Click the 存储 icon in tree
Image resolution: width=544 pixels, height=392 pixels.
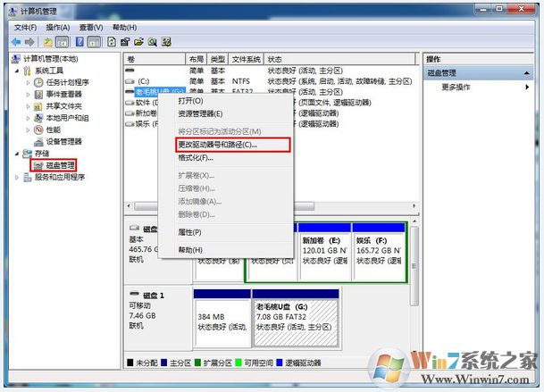coord(27,154)
